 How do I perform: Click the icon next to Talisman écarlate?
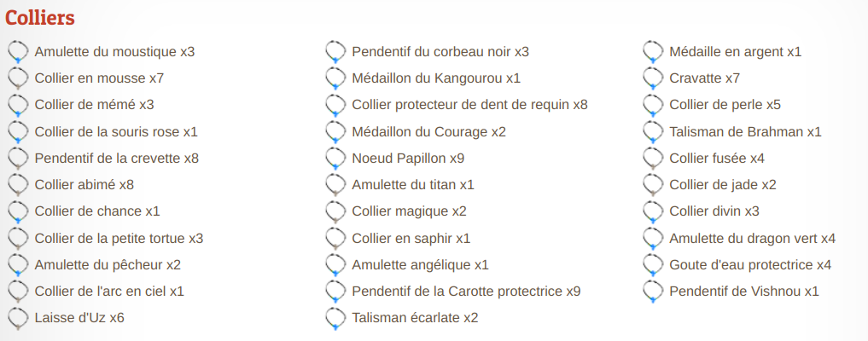(335, 318)
